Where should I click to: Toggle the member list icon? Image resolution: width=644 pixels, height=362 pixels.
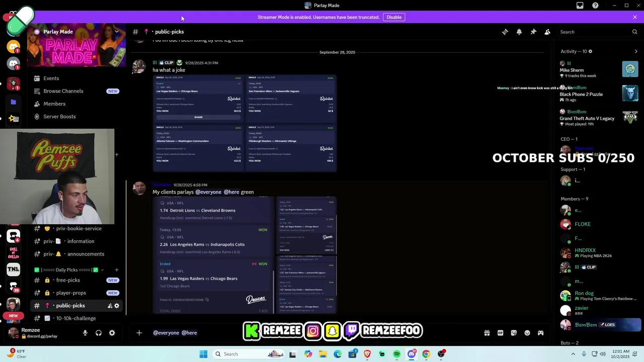coord(547,32)
